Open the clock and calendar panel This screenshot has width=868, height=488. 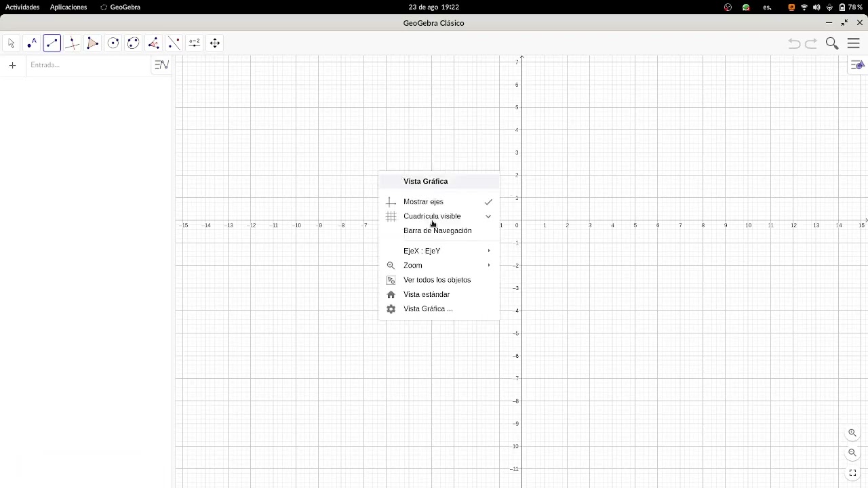434,7
